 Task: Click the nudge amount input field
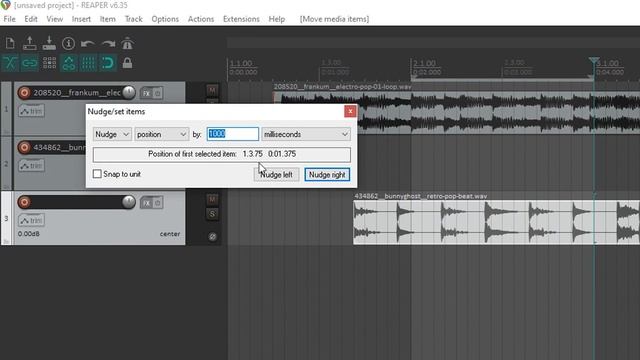[233, 134]
